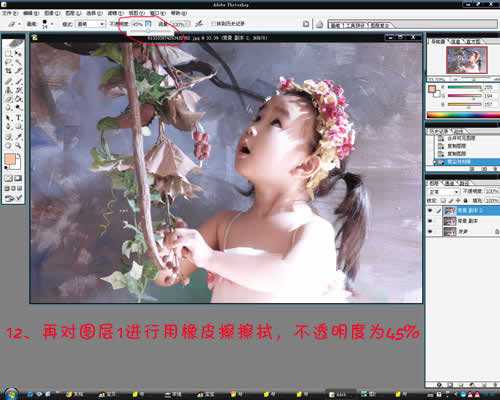Switch to Quick Mask mode
Image resolution: width=500 pixels, height=400 pixels.
pyautogui.click(x=18, y=179)
